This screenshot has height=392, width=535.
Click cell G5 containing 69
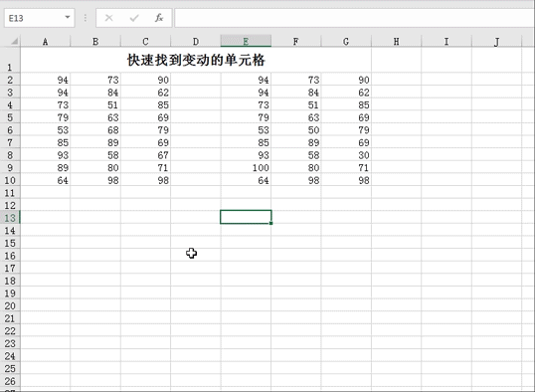[x=346, y=117]
